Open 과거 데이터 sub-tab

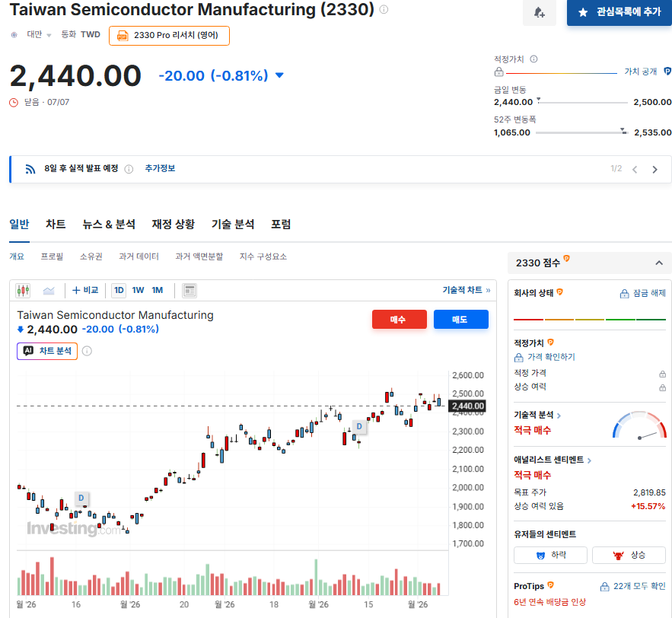pos(139,256)
